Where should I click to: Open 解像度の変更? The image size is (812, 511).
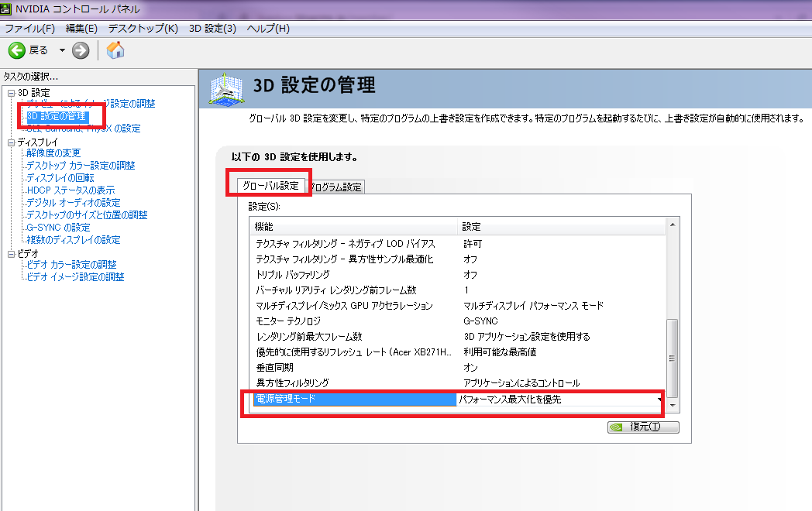(54, 153)
